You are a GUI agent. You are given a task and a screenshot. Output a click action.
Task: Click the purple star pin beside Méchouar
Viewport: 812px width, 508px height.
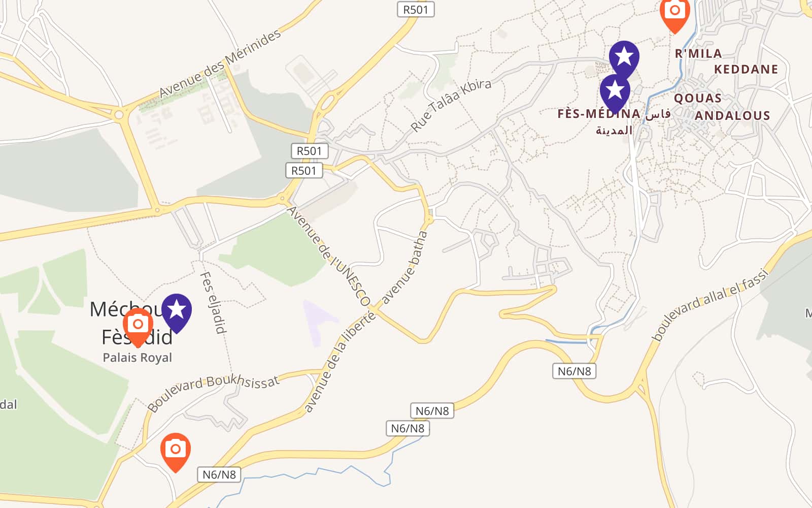(177, 310)
